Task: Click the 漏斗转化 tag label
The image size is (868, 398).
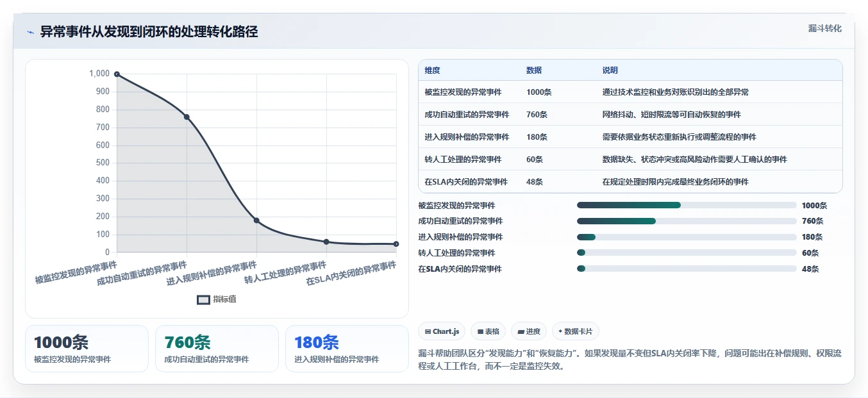Action: click(x=824, y=28)
